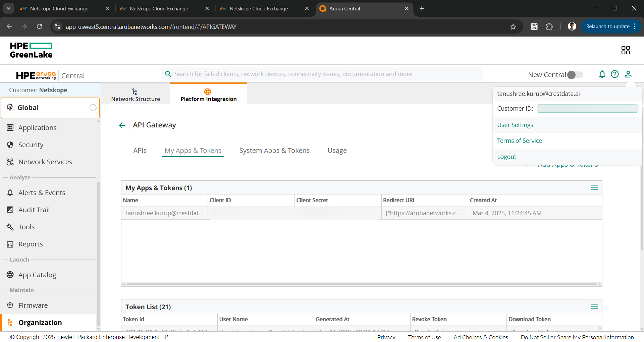Switch to the Aruba Central browser tab

point(364,8)
